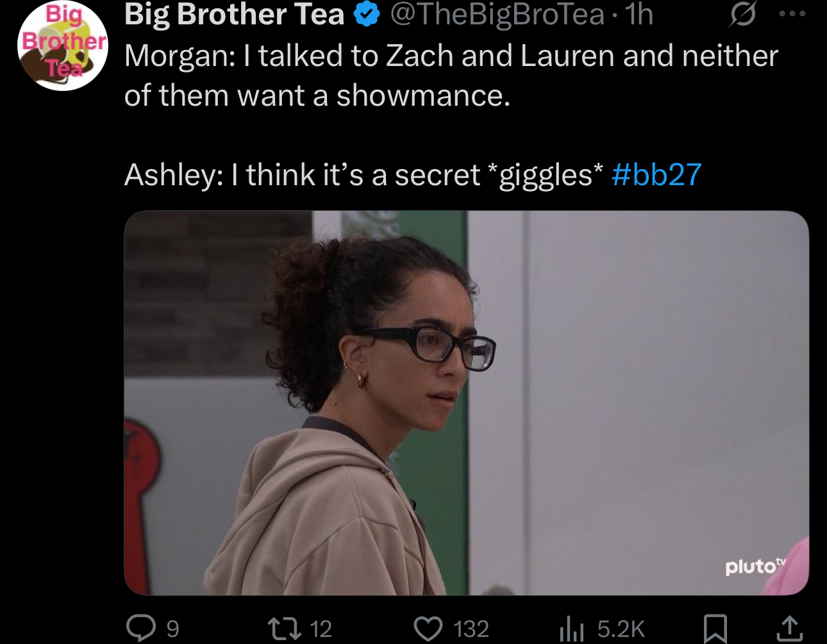Click the Big Brother Tea display name
The height and width of the screenshot is (644, 827).
point(235,15)
